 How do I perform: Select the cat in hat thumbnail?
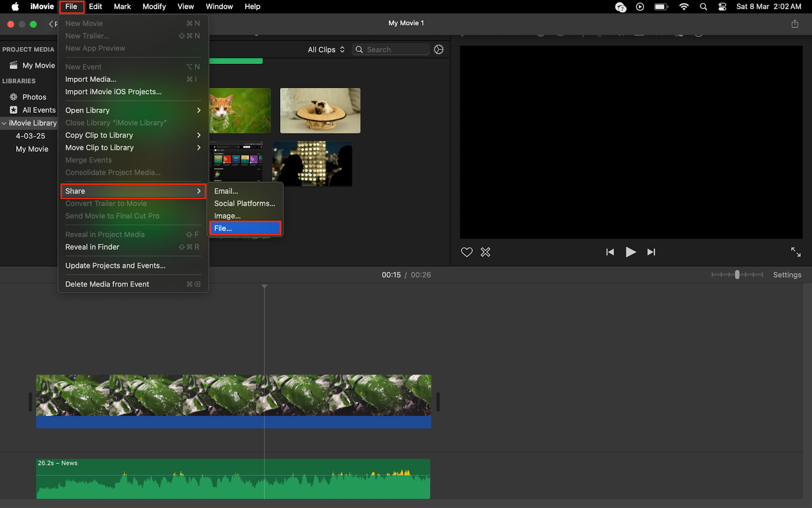point(320,111)
